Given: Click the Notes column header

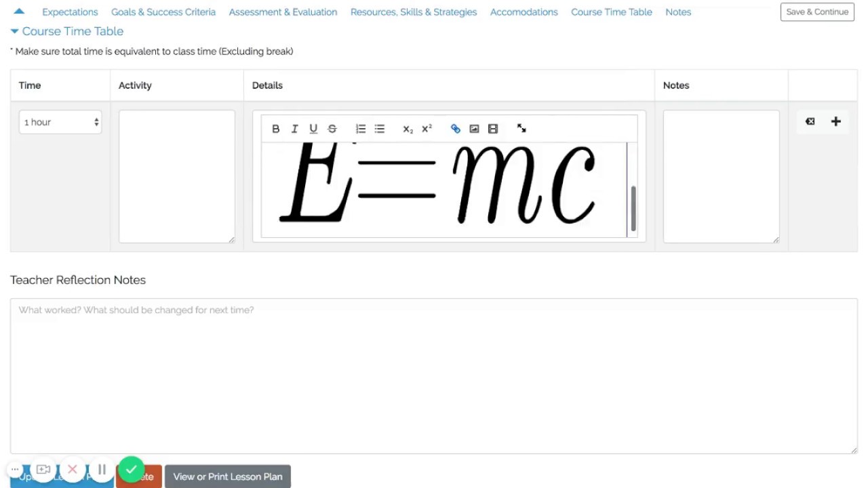Looking at the screenshot, I should point(676,85).
